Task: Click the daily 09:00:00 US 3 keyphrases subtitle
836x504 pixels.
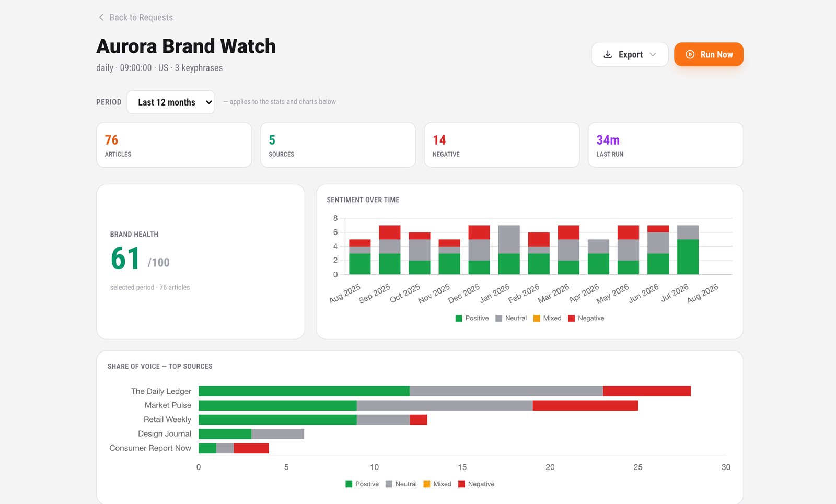Action: coord(159,68)
